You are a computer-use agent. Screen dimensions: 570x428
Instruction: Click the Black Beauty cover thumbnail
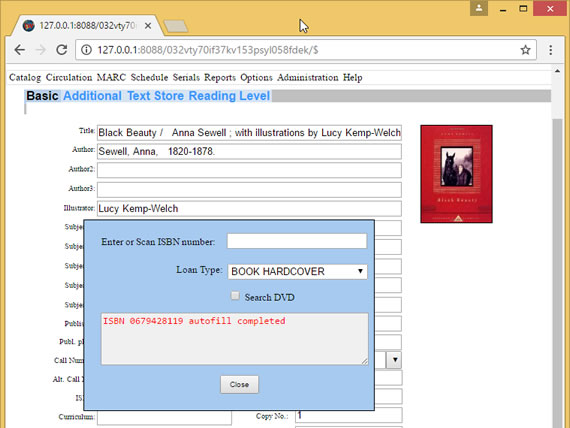point(456,174)
